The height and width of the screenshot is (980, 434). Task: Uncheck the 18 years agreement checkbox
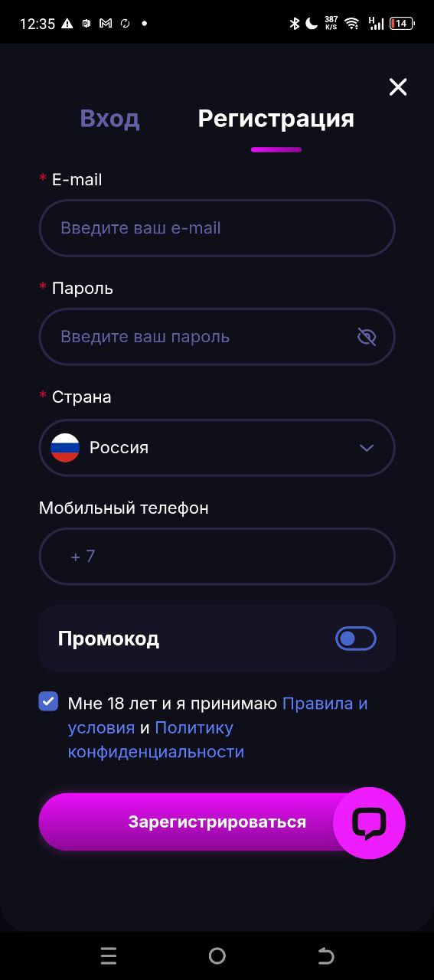(x=48, y=701)
